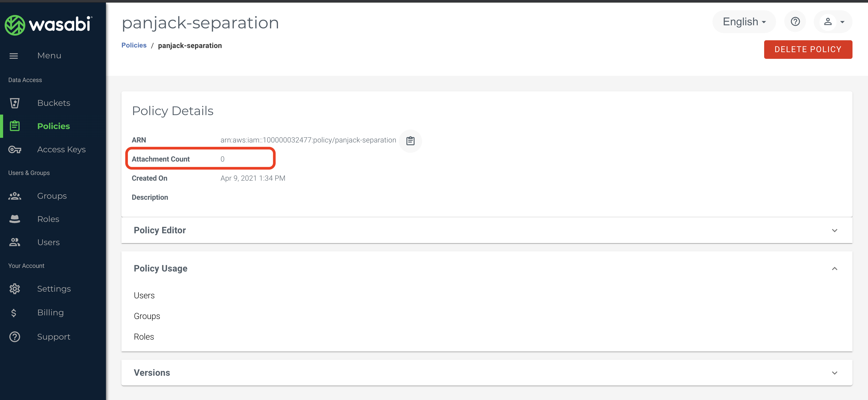Click Policies breadcrumb link
Screen dimensions: 868x400
coord(134,45)
